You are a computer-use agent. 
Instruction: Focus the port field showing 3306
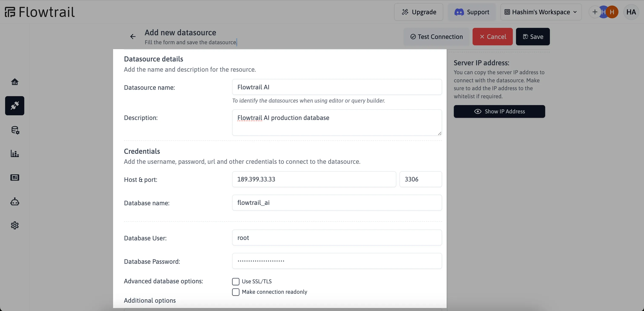(421, 179)
